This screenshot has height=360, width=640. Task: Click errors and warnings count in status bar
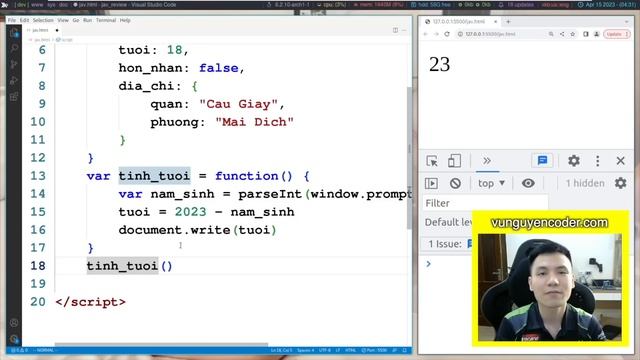click(20, 350)
